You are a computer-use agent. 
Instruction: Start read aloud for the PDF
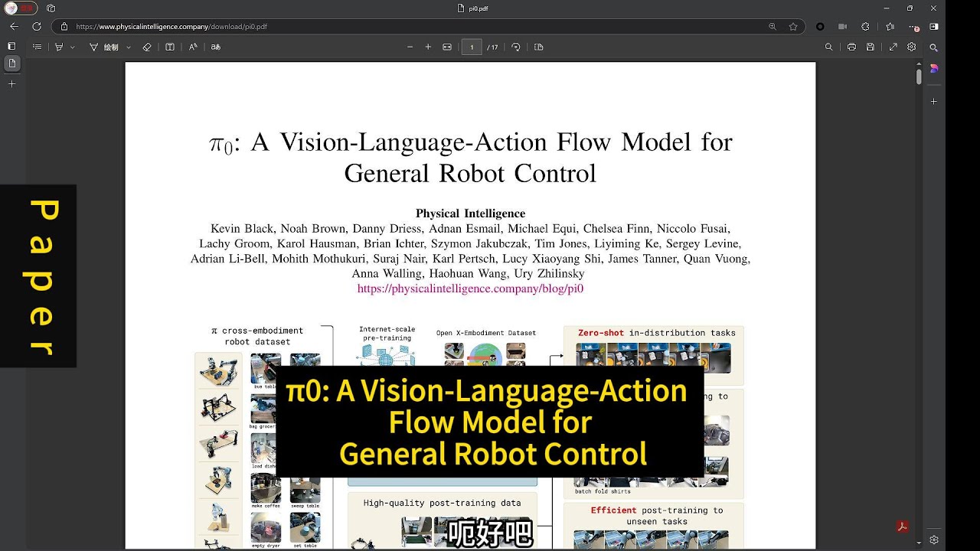(193, 47)
